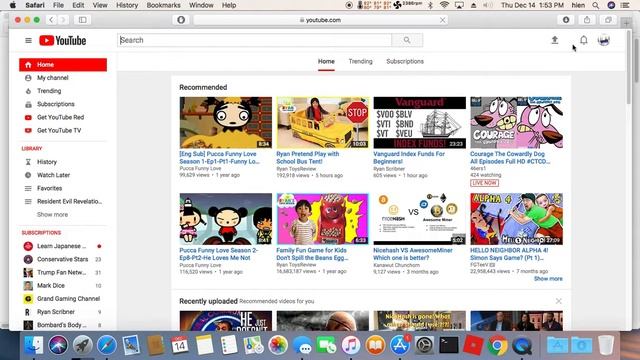Open Conservative Stars subscription

pyautogui.click(x=63, y=259)
